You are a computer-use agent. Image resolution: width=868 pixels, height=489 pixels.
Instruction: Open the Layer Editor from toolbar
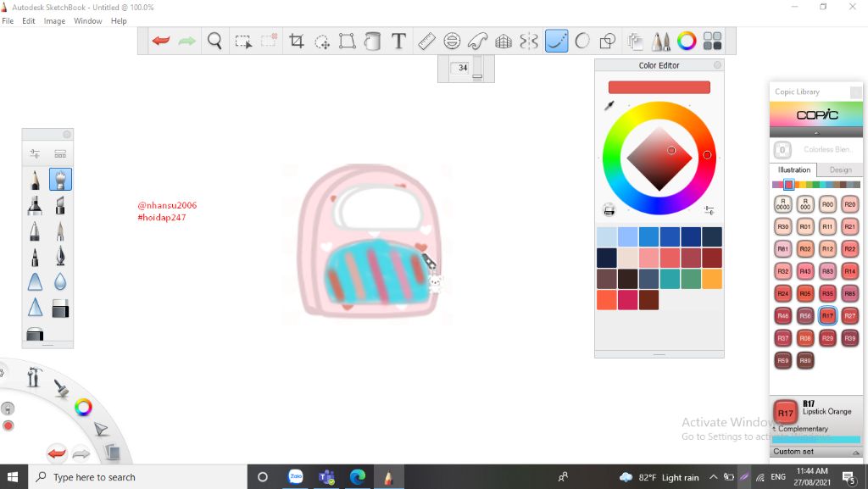coord(635,41)
